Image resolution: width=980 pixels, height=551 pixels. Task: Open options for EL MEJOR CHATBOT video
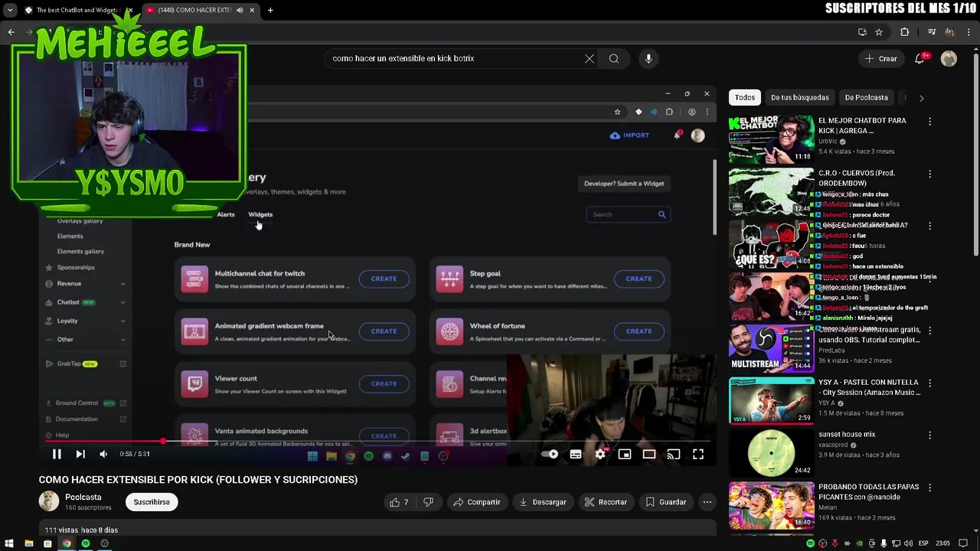point(930,121)
